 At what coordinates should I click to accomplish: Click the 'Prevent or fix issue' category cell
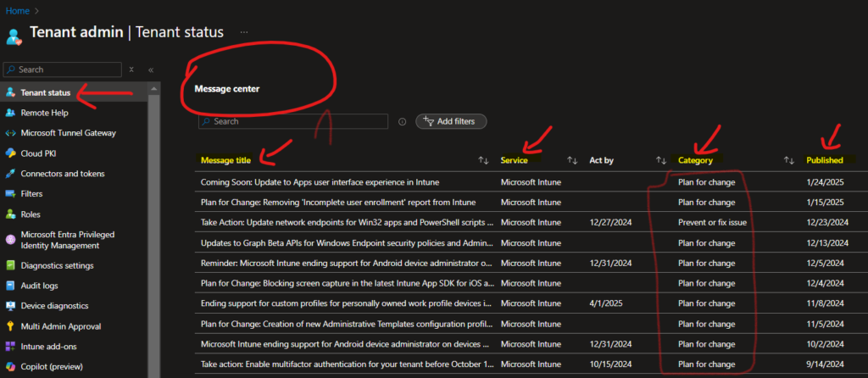pos(712,223)
